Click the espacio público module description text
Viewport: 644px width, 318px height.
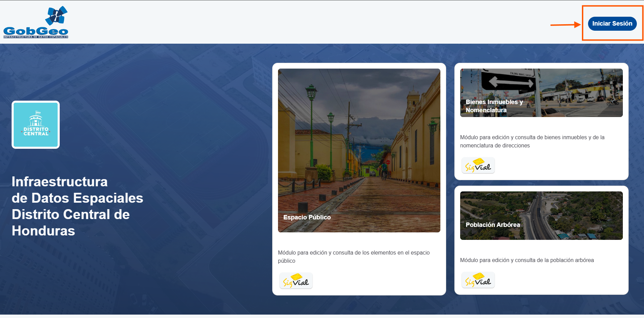(353, 257)
